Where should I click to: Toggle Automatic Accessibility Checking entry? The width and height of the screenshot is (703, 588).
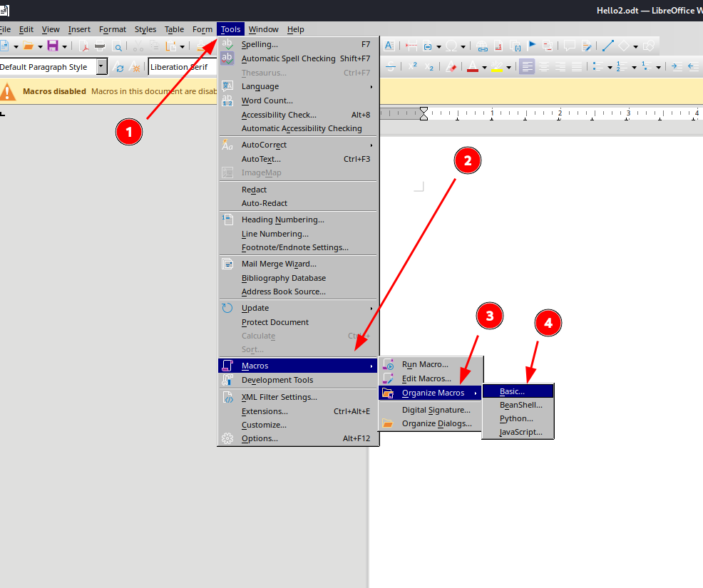[299, 128]
